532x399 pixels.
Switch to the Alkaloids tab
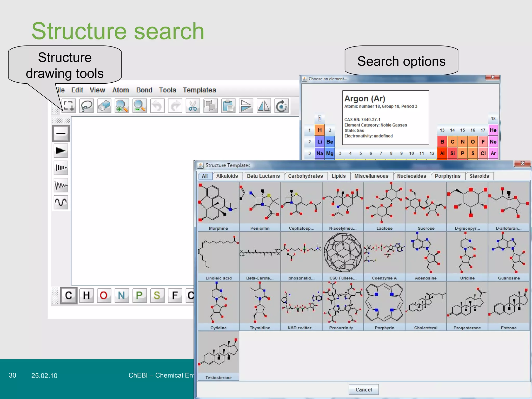pos(227,176)
